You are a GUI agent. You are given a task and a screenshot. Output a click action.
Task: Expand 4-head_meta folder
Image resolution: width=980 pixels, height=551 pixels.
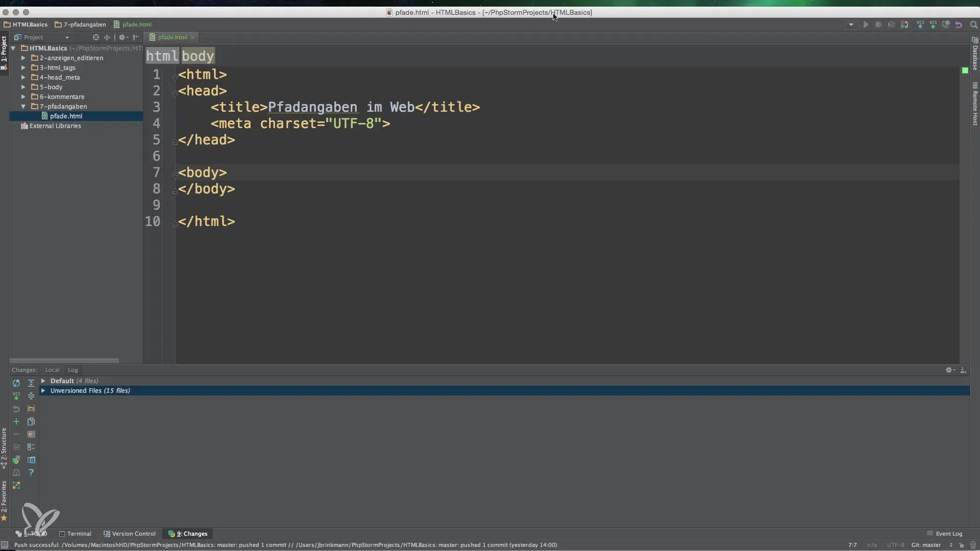pyautogui.click(x=23, y=78)
